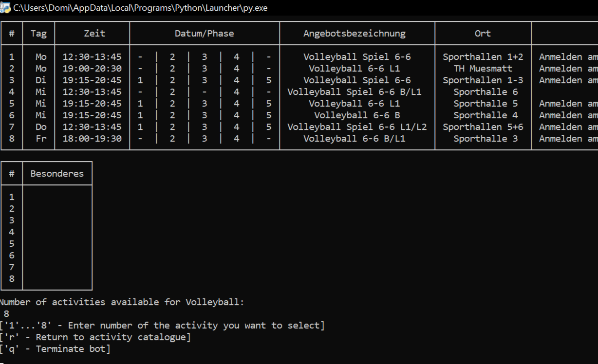Viewport: 598px width, 364px height.
Task: Click the Besonderes header in second table
Action: pyautogui.click(x=57, y=174)
